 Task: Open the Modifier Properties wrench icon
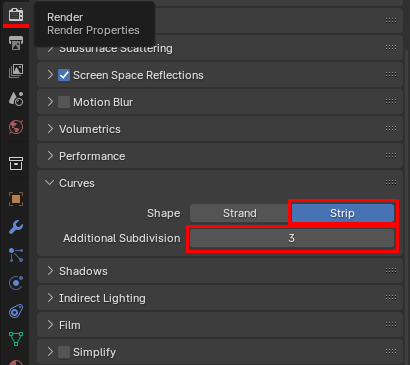click(x=16, y=227)
